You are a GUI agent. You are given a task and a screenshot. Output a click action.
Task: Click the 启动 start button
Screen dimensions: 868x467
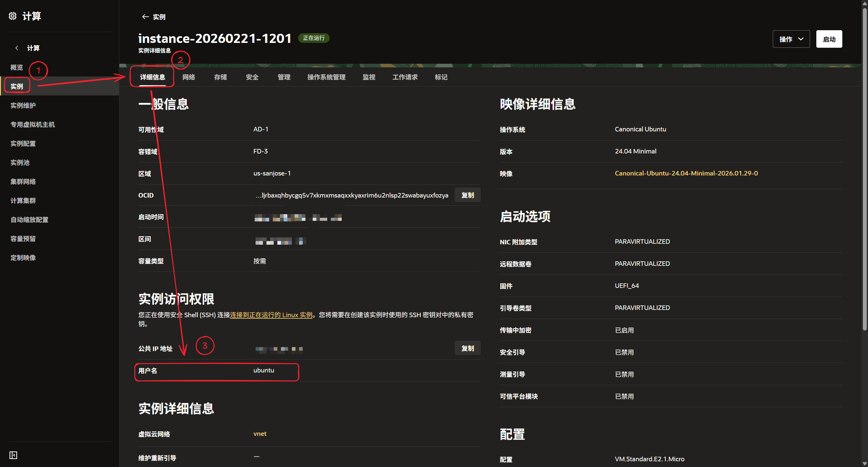click(x=829, y=39)
